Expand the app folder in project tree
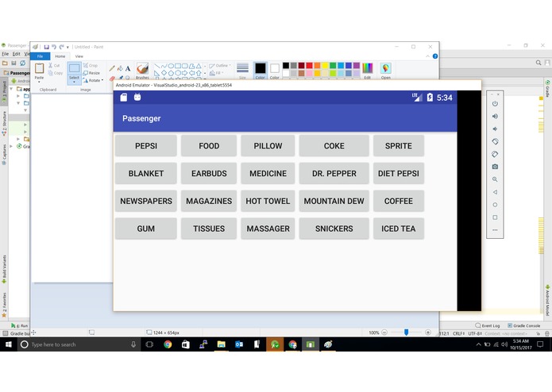This screenshot has height=392, width=552. pos(12,89)
